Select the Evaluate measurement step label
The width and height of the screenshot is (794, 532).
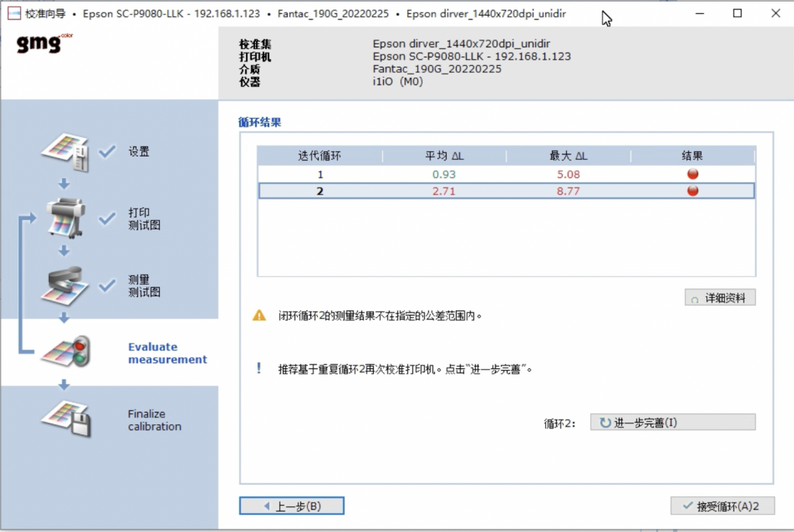[167, 353]
